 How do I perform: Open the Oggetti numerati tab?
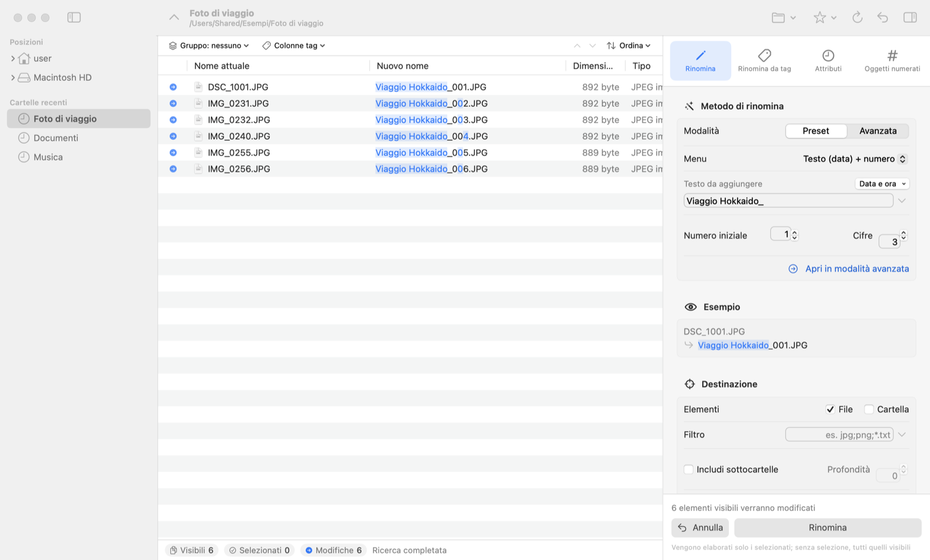click(x=892, y=60)
